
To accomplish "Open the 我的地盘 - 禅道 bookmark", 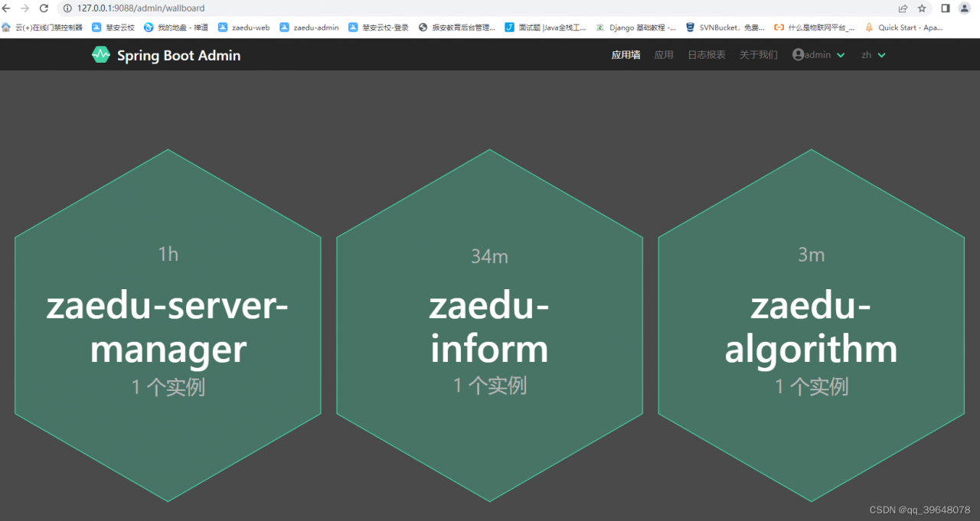I will point(176,28).
